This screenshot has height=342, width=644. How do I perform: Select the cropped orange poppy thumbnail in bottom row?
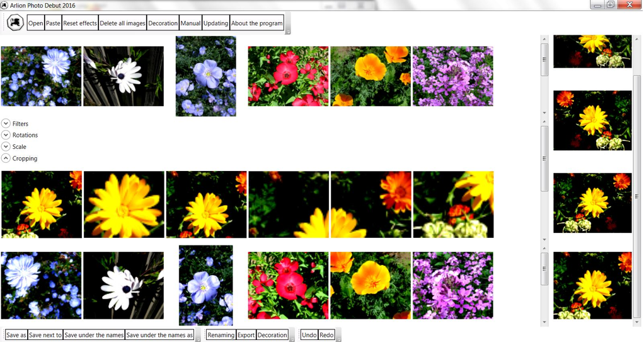click(x=371, y=285)
